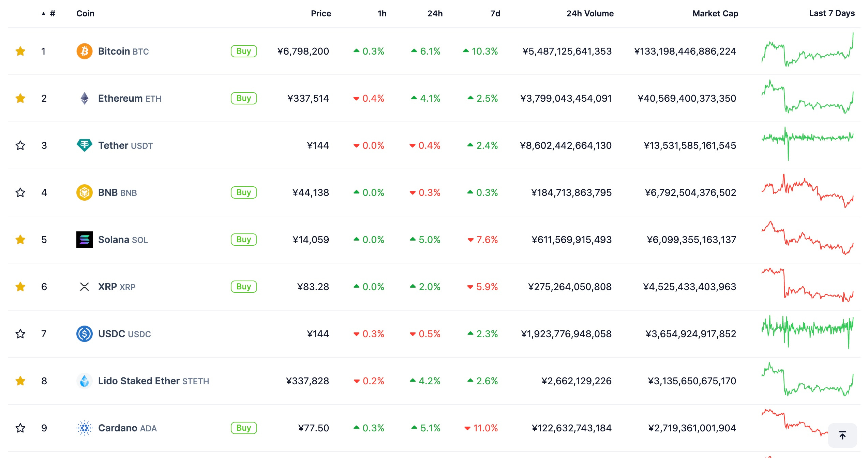
Task: Open the Solana SOL coin link
Action: tap(123, 240)
